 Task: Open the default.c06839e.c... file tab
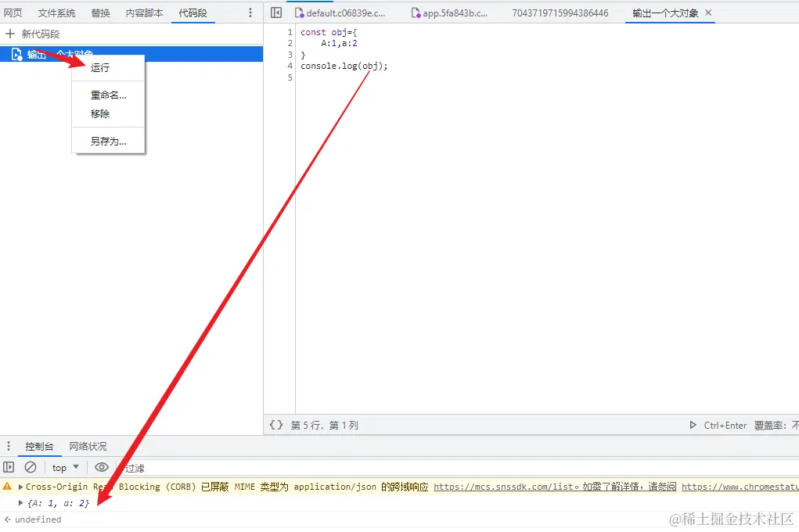[x=340, y=13]
